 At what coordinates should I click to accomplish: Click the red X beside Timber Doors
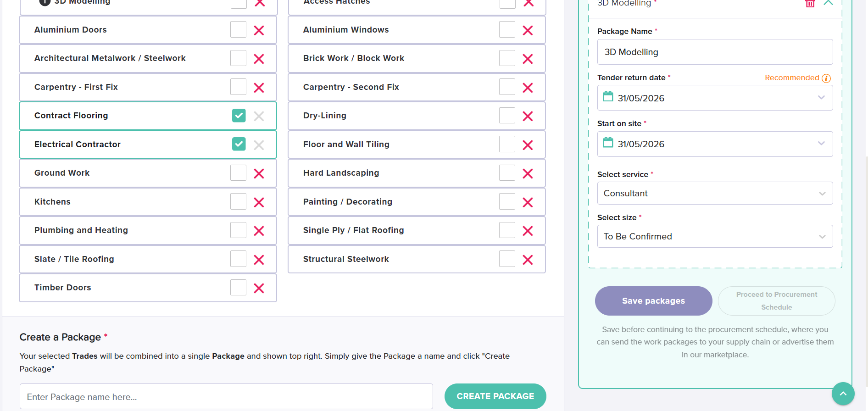click(x=259, y=288)
